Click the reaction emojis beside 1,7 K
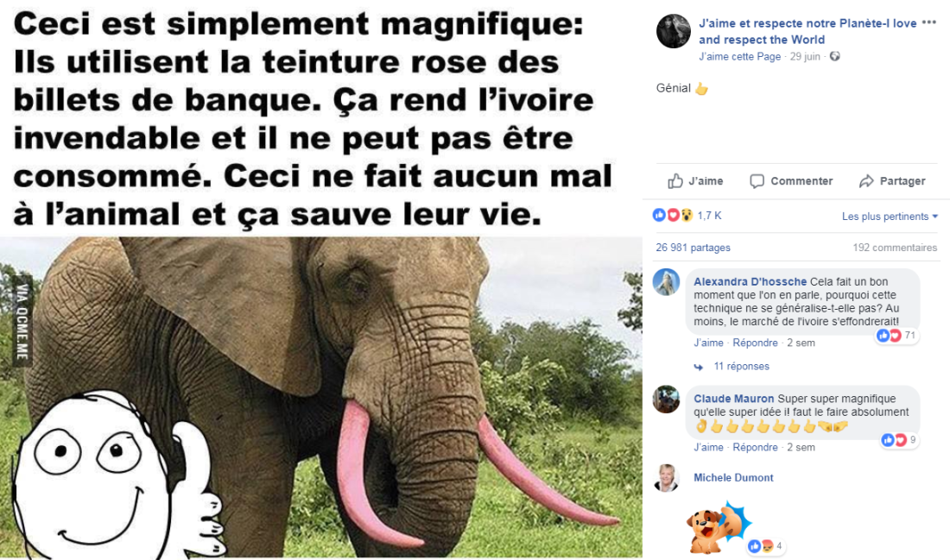Image resolution: width=950 pixels, height=560 pixels. [x=673, y=215]
